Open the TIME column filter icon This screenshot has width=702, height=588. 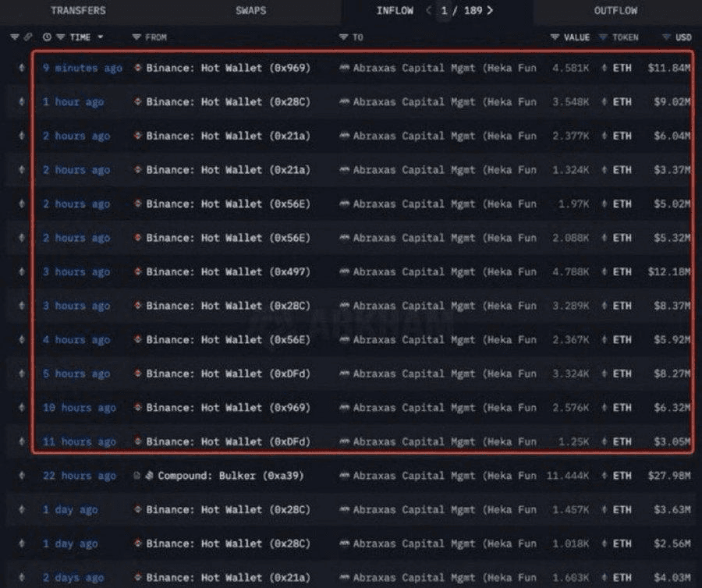(x=60, y=37)
